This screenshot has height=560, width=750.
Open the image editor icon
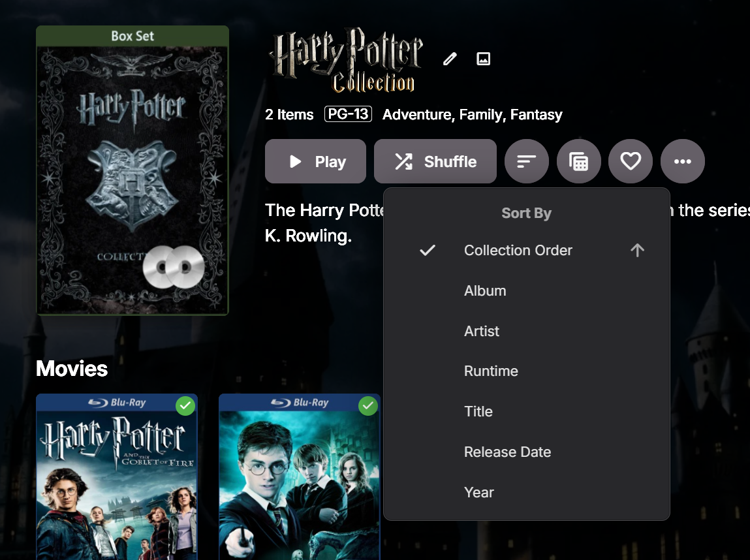(x=483, y=58)
